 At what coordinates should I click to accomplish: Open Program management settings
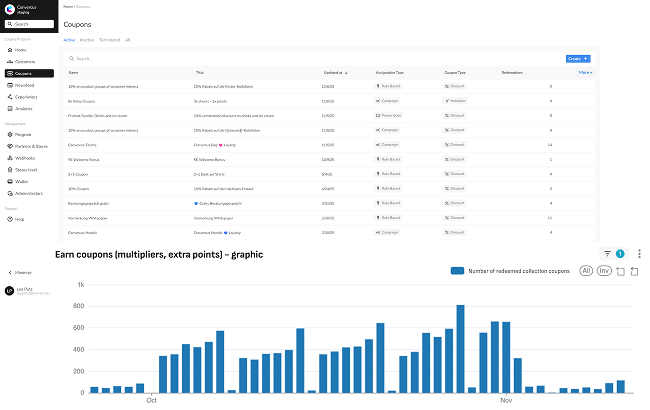pos(23,134)
